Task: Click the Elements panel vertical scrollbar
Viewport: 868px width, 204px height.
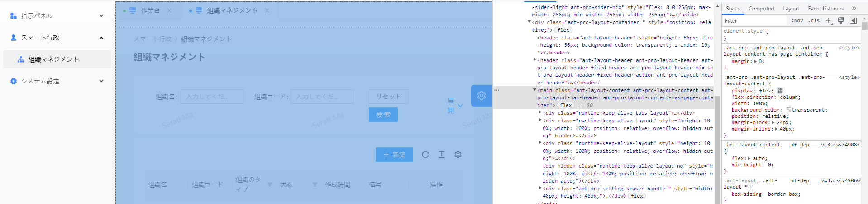Action: coord(717,150)
